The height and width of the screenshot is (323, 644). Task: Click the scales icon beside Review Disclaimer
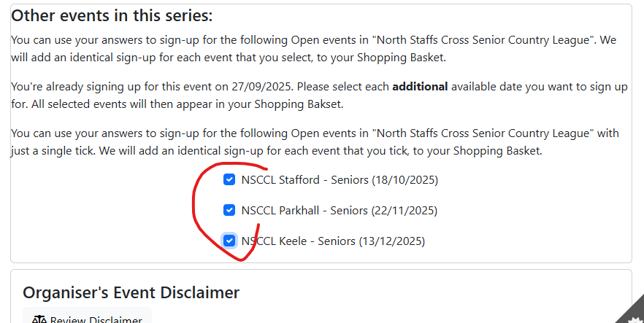39,320
